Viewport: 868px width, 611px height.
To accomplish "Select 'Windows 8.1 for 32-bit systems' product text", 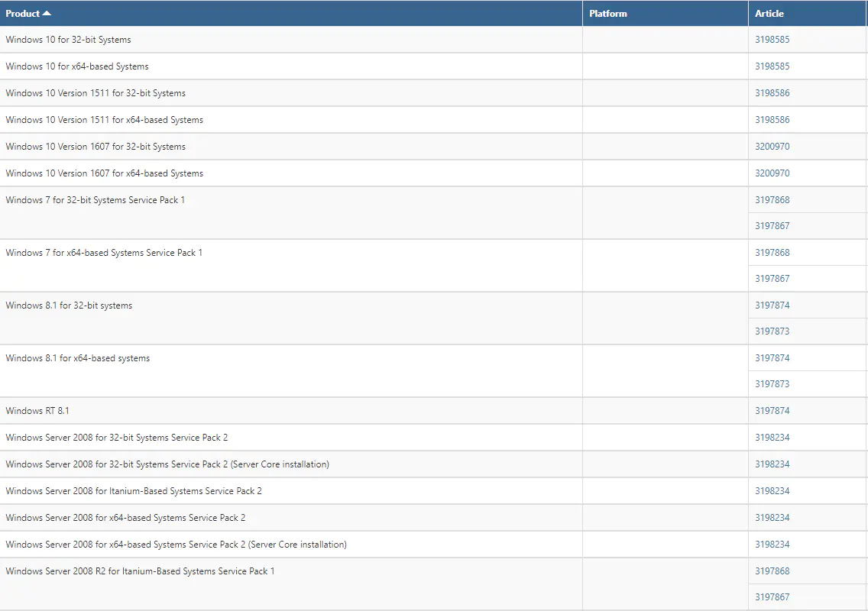I will click(x=69, y=305).
